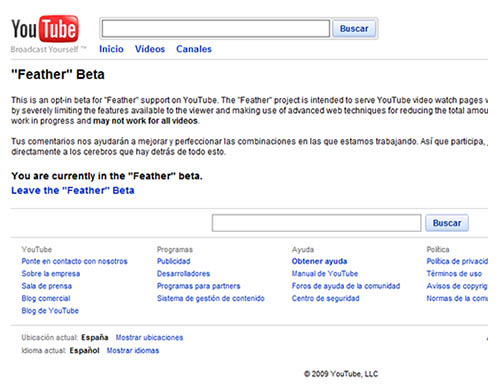The height and width of the screenshot is (388, 500).
Task: Click the Programas footer column heading
Action: point(175,250)
